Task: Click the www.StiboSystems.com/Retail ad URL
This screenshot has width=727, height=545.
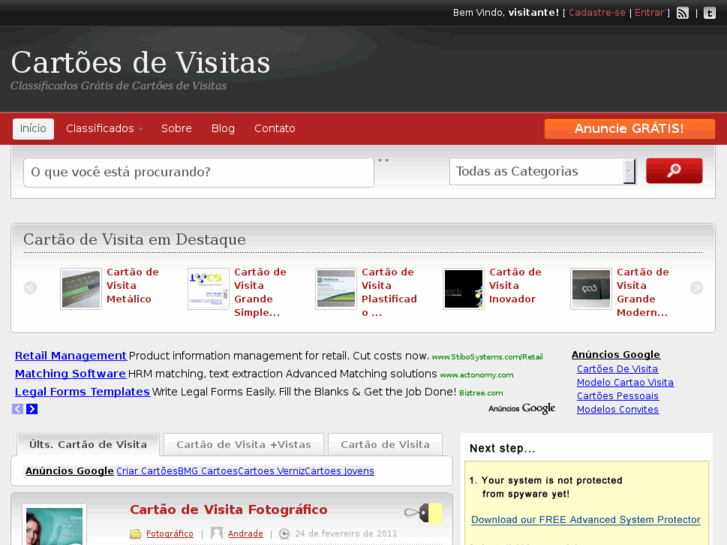Action: 487,357
